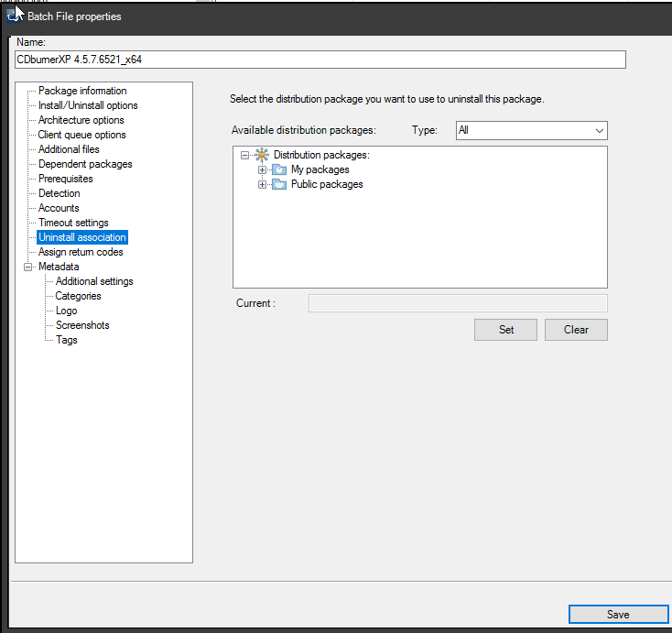Click the window icon in title bar
The width and height of the screenshot is (672, 633).
pyautogui.click(x=14, y=16)
